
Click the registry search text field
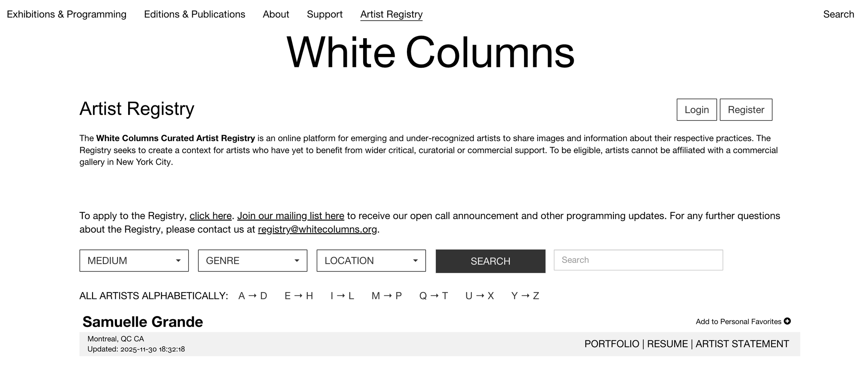point(638,260)
